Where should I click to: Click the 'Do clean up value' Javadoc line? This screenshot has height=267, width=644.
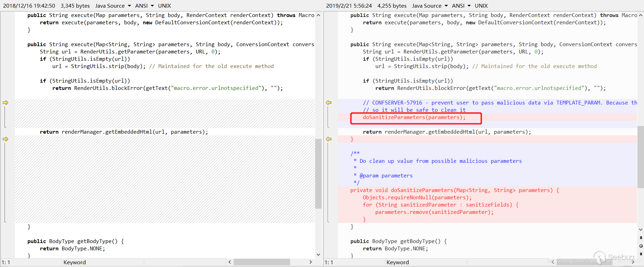pos(438,161)
